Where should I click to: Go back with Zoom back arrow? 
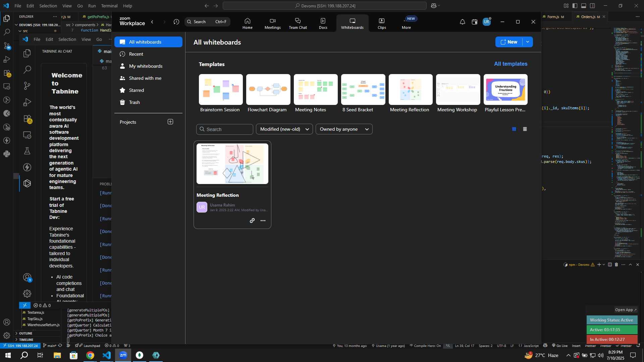pyautogui.click(x=152, y=22)
